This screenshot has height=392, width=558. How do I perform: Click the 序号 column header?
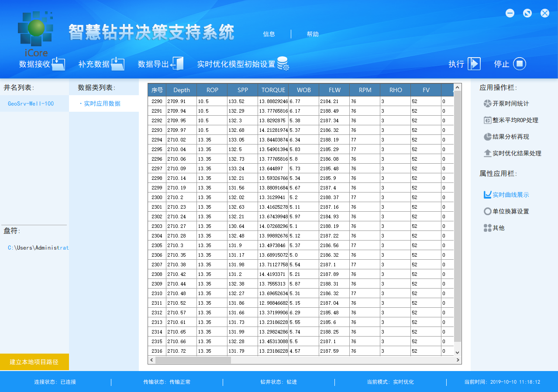(x=157, y=90)
